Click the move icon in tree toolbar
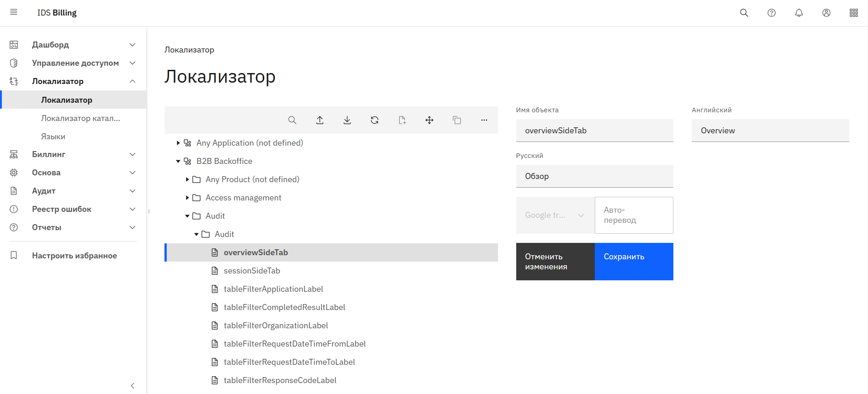Image resolution: width=868 pixels, height=394 pixels. pos(429,120)
